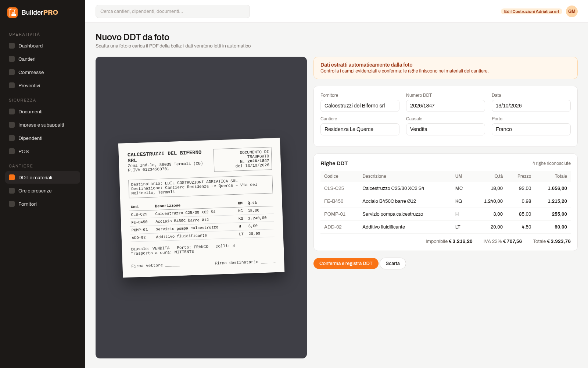This screenshot has height=368, width=588.
Task: Click the scanned DDT photo preview
Action: pyautogui.click(x=201, y=208)
